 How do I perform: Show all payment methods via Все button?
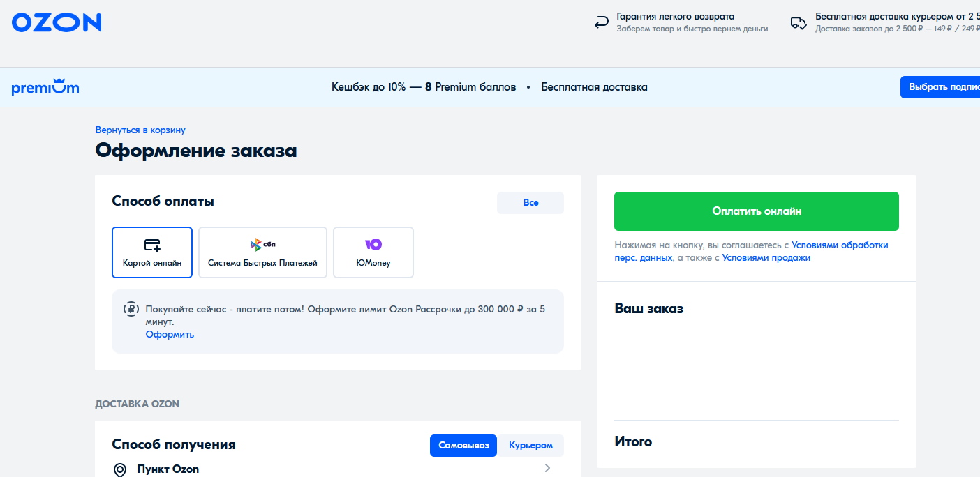tap(530, 203)
